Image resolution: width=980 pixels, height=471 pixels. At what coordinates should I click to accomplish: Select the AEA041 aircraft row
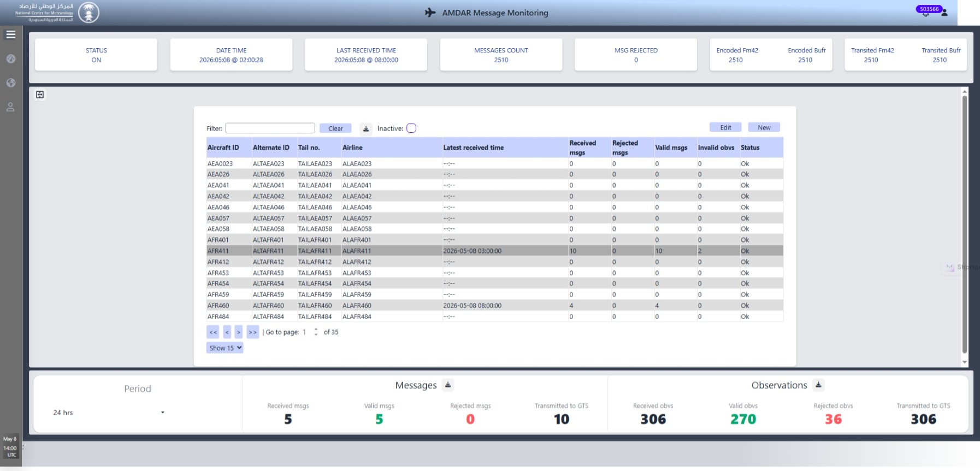(494, 185)
